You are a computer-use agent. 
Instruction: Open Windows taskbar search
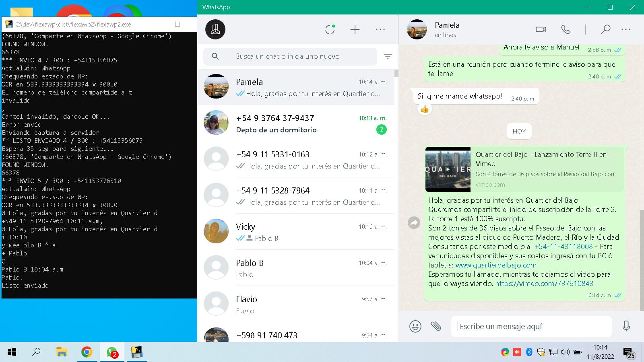[x=36, y=352]
